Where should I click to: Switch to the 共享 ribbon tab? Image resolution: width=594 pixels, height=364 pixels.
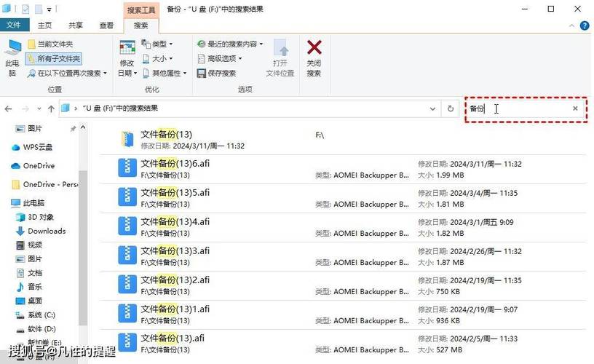click(x=76, y=25)
